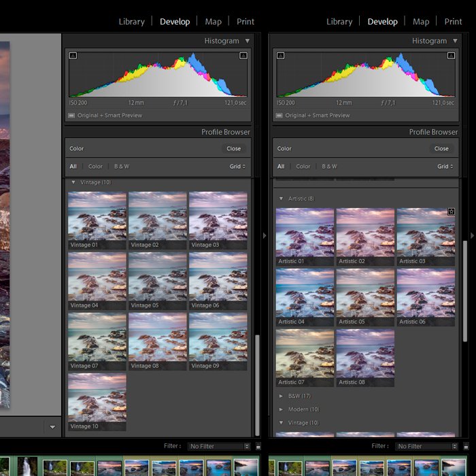Screen dimensions: 476x476
Task: Filter left browser to B & W profiles
Action: [x=122, y=167]
